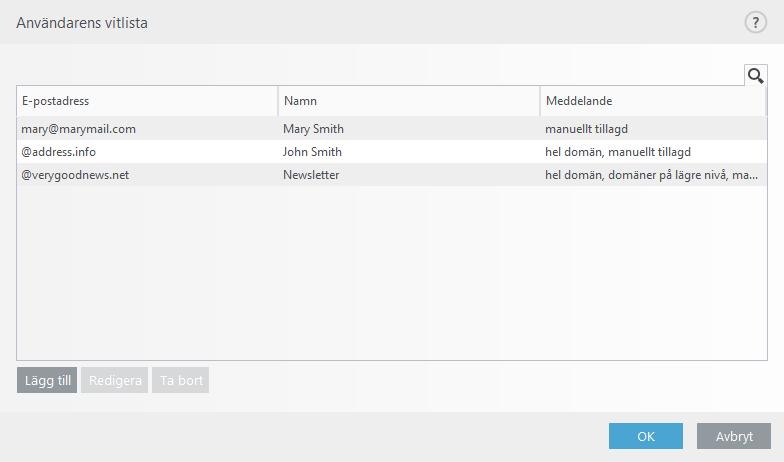
Task: Select the mary@marymail.com row
Action: (x=392, y=129)
